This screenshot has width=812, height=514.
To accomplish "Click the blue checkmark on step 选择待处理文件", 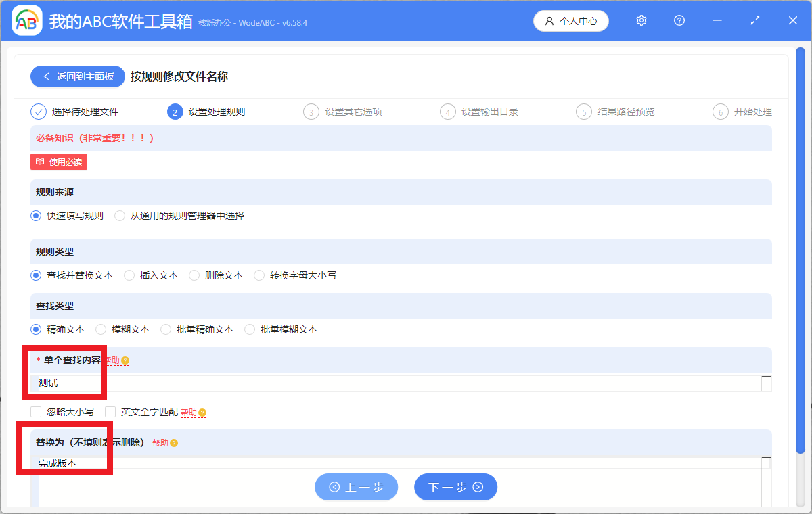I will coord(39,112).
